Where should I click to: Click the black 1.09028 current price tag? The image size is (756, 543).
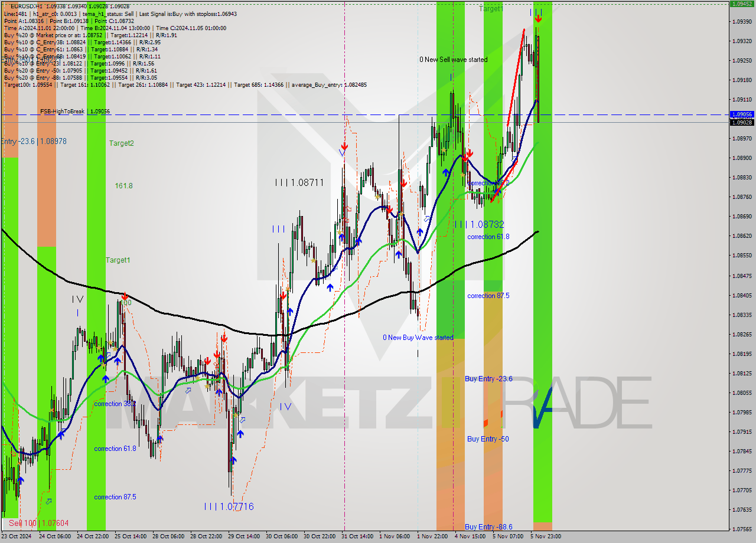(x=742, y=122)
